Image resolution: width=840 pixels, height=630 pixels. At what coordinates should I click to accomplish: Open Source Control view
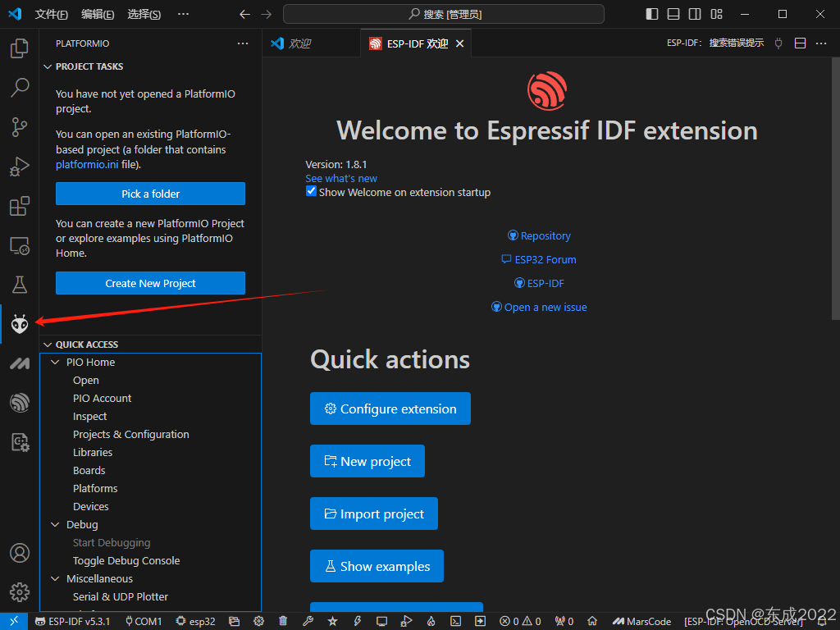tap(20, 127)
